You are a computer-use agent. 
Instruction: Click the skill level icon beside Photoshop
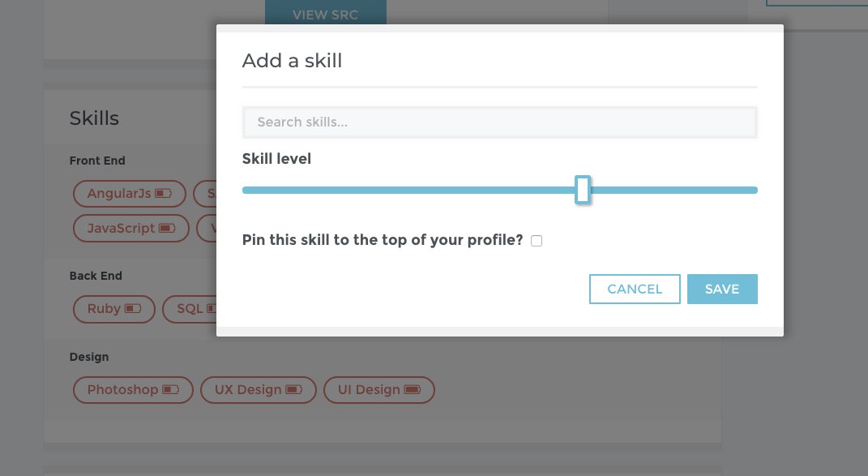click(171, 389)
